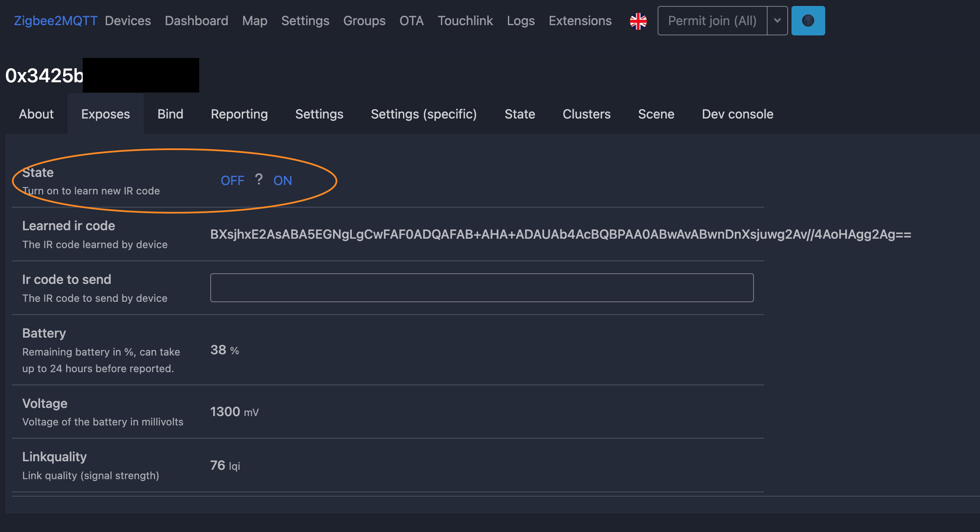The height and width of the screenshot is (532, 980).
Task: Toggle the dark theme moon button
Action: pos(808,20)
